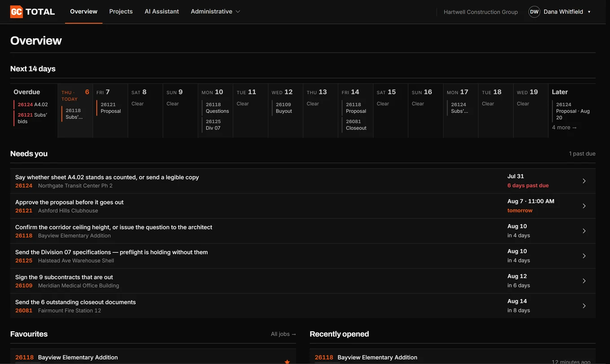
Task: Click 'Confirm the corridor ceiling height' task title
Action: [x=114, y=227]
